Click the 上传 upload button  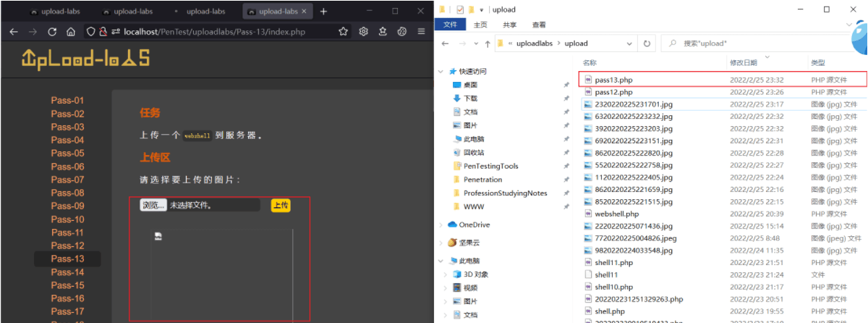pos(281,206)
